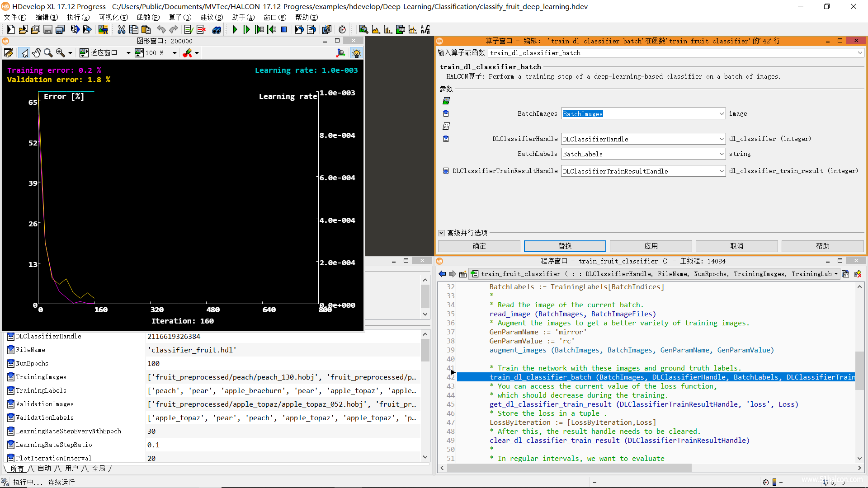
Task: Open the gray histogram tool icon
Action: click(376, 29)
